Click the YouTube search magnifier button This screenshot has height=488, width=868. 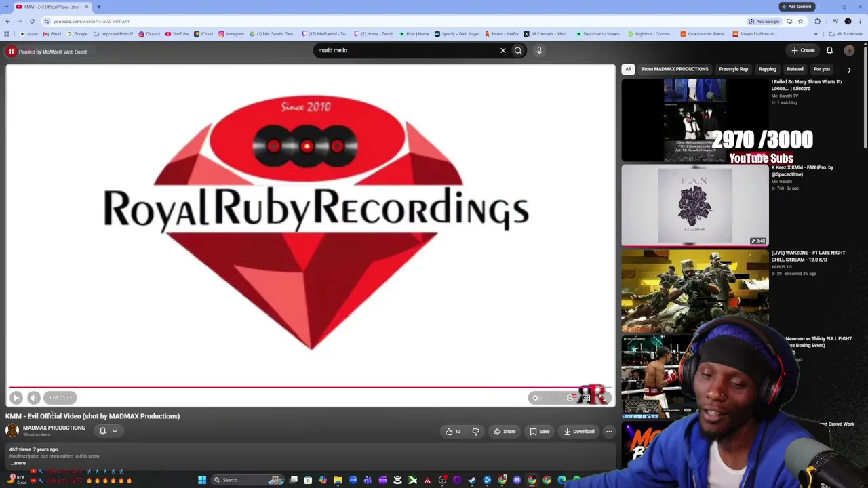[518, 50]
